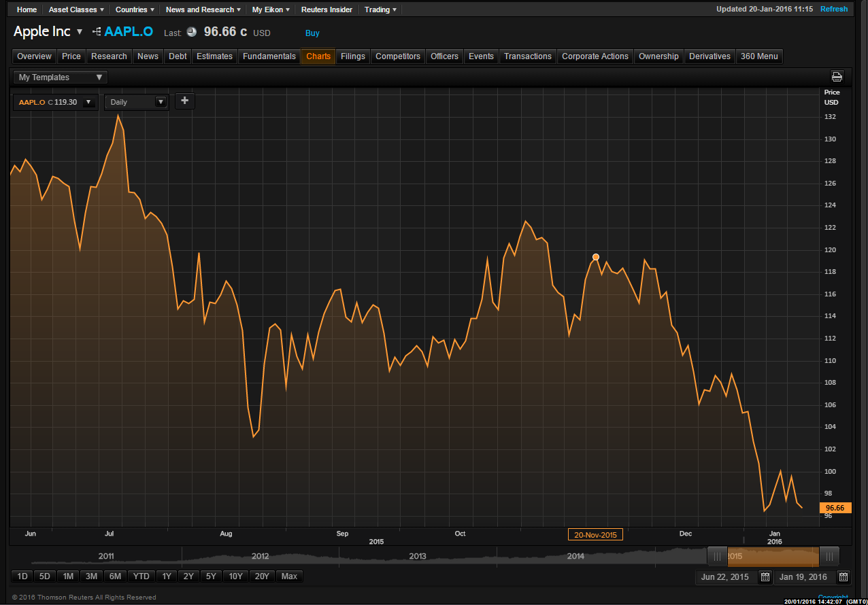Click the Apple Inc company name

[x=42, y=32]
